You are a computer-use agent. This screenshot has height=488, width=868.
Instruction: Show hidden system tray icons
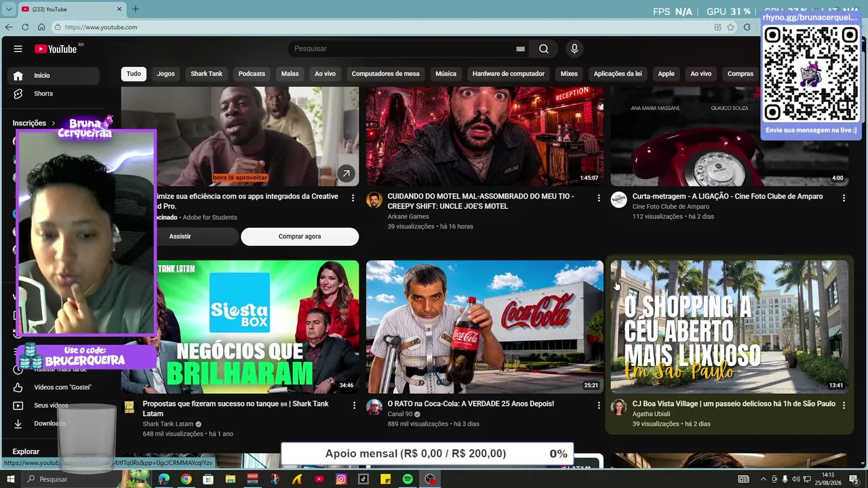pyautogui.click(x=764, y=479)
